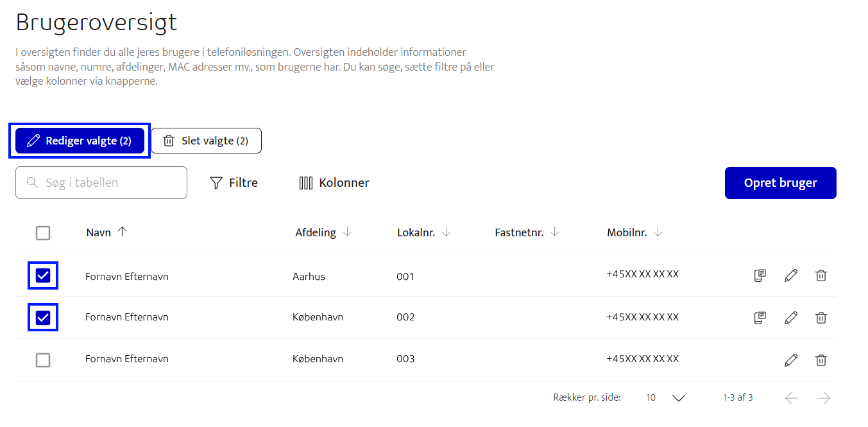Click Lokalnr. 002 cell
868x427 pixels.
pos(405,317)
